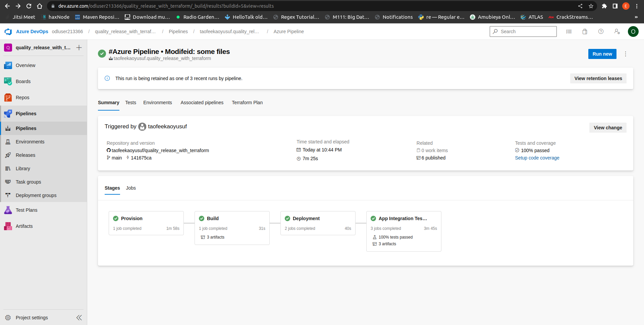This screenshot has width=644, height=325.
Task: Click 100% tests passed in App Integration
Action: pyautogui.click(x=393, y=237)
